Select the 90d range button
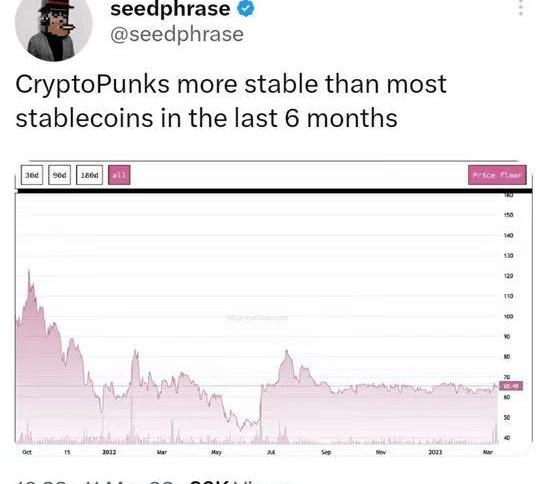 pos(59,175)
